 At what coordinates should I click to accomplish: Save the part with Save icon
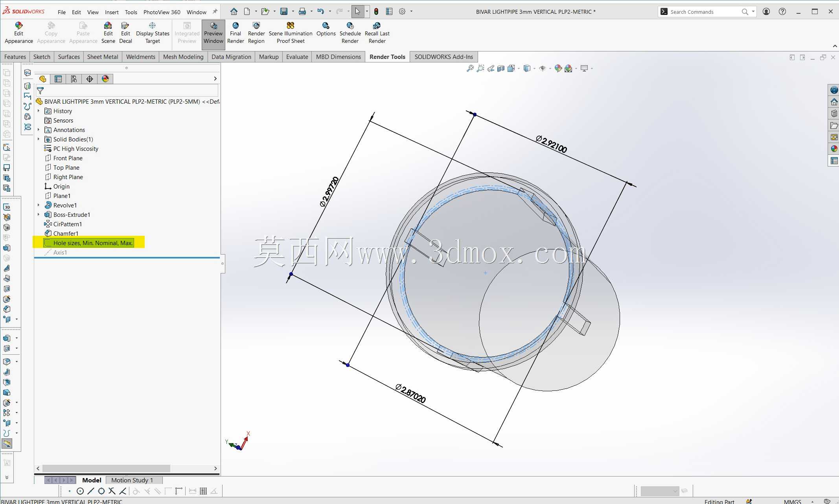(x=284, y=11)
